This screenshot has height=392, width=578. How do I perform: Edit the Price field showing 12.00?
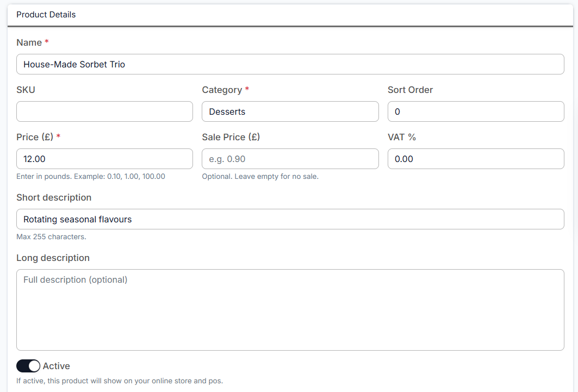click(104, 159)
